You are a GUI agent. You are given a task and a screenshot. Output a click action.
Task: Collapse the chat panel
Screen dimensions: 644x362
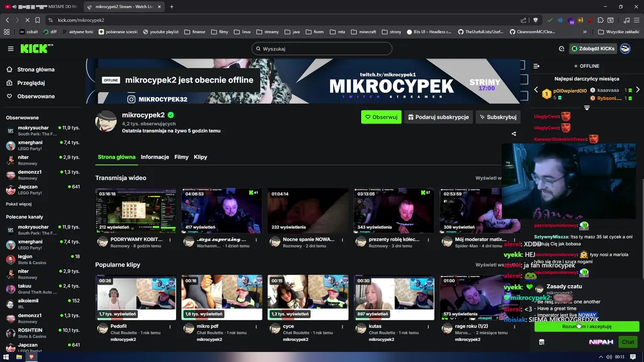(x=536, y=66)
